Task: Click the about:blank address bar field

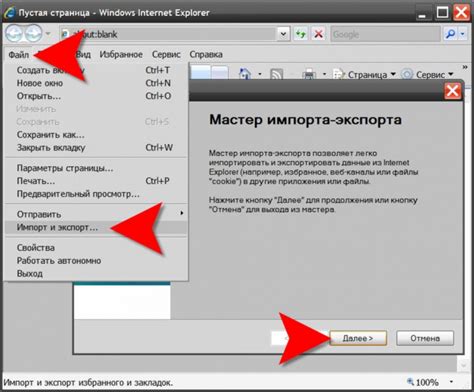Action: pos(169,34)
